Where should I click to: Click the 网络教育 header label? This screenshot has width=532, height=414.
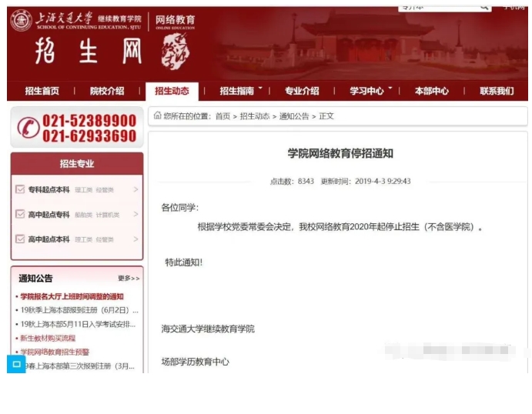pos(175,20)
